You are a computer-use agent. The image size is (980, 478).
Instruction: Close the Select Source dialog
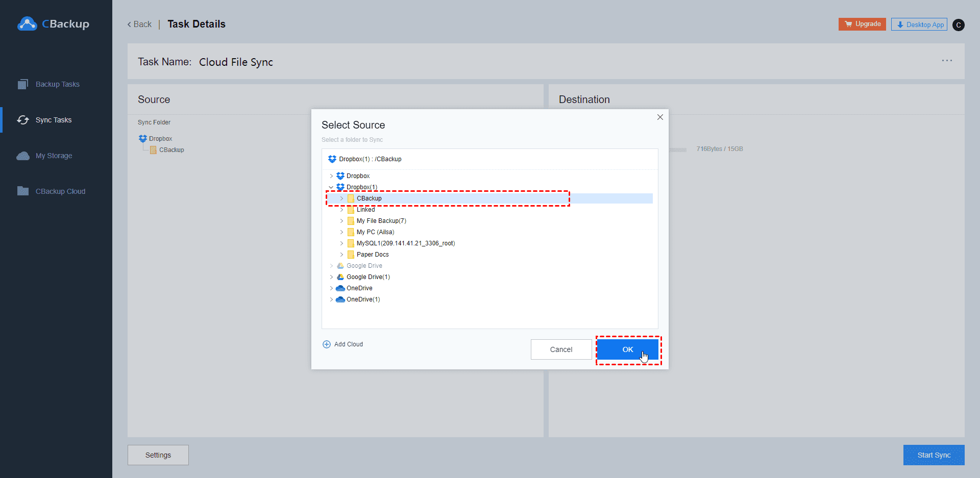pos(660,117)
